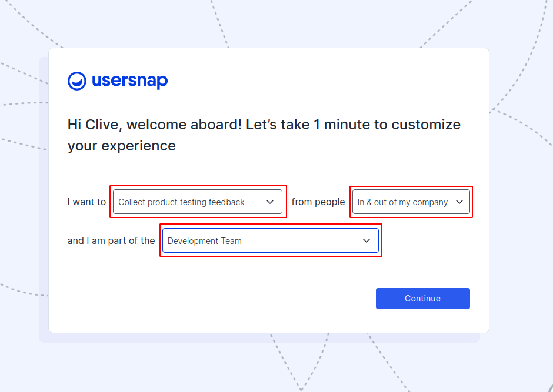Open the Development Team dropdown

pos(270,241)
